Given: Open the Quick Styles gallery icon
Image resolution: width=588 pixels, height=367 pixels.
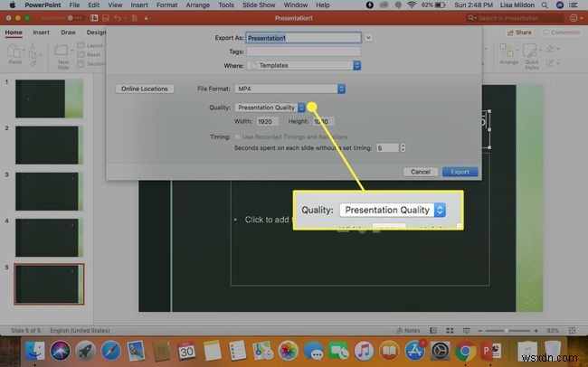Looking at the screenshot, I should [x=529, y=51].
